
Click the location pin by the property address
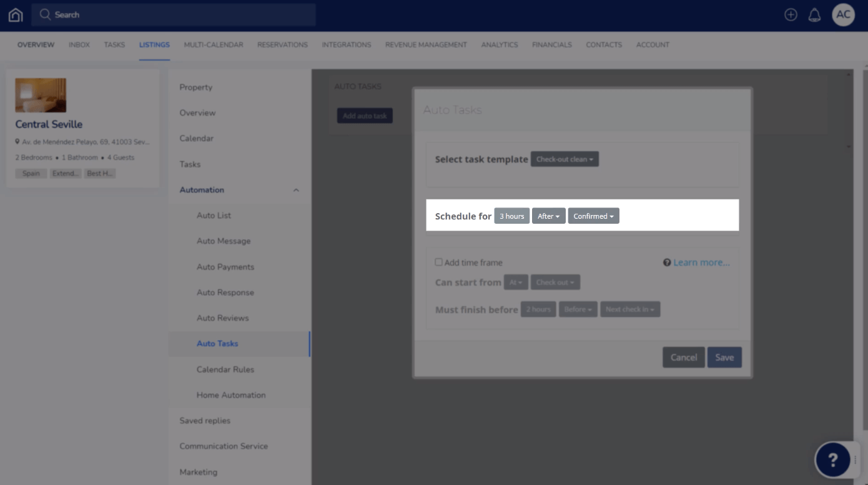click(17, 141)
